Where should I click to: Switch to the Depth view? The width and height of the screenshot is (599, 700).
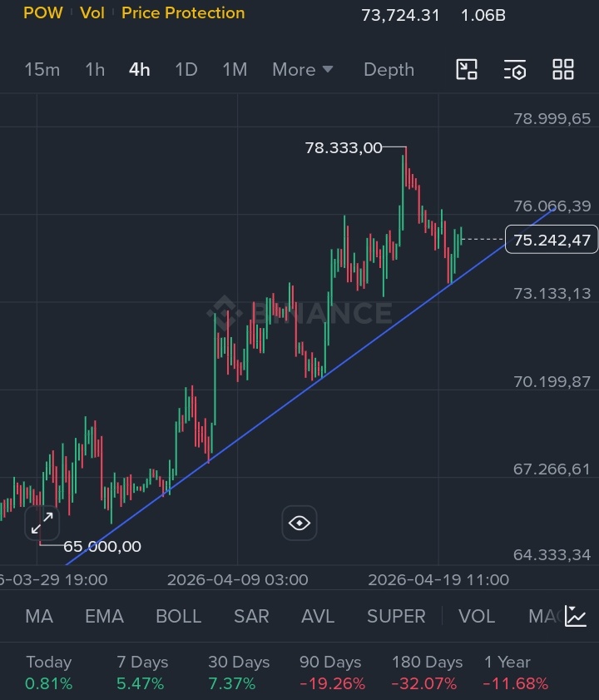(x=389, y=70)
